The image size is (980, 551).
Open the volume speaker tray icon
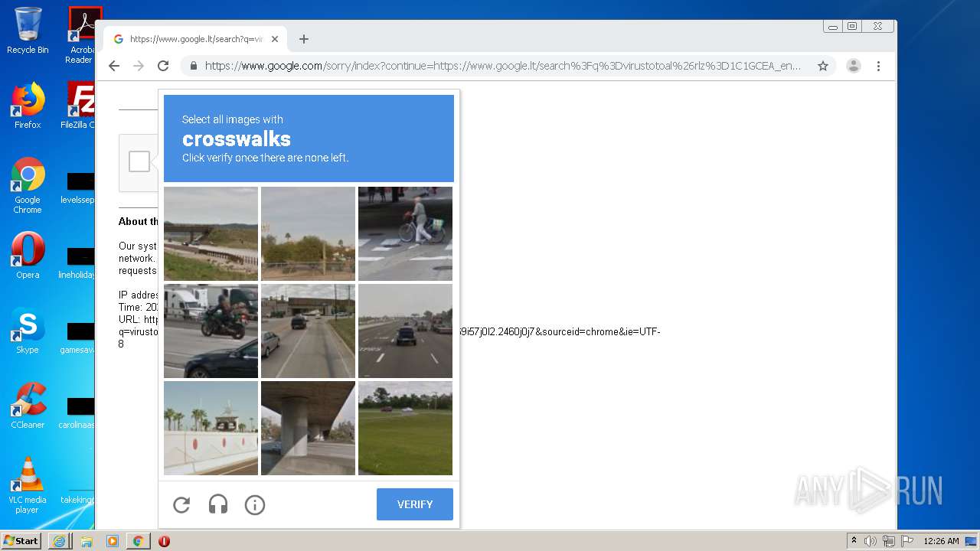[871, 541]
